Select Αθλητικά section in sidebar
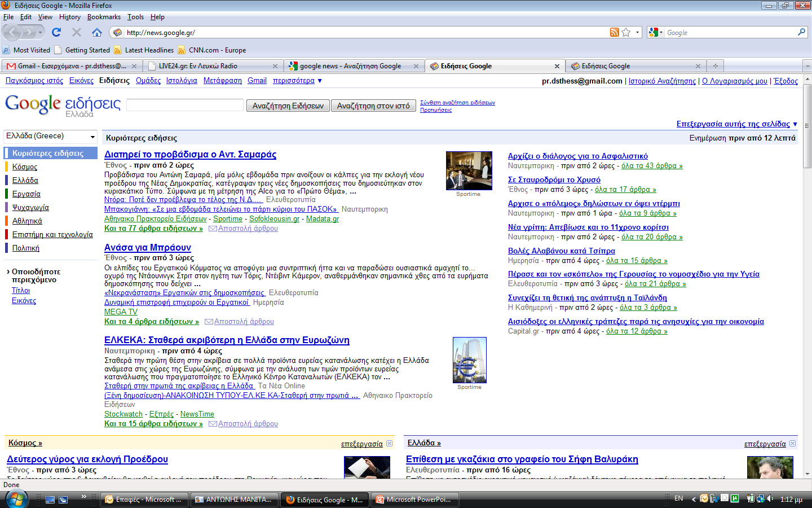Image resolution: width=812 pixels, height=508 pixels. [x=27, y=221]
